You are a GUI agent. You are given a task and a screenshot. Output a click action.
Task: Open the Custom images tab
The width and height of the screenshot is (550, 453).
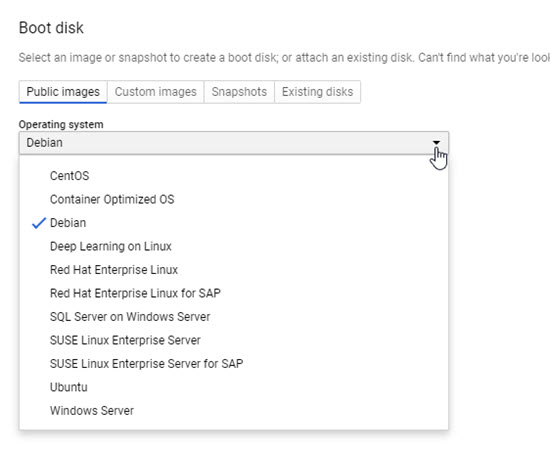(x=155, y=92)
